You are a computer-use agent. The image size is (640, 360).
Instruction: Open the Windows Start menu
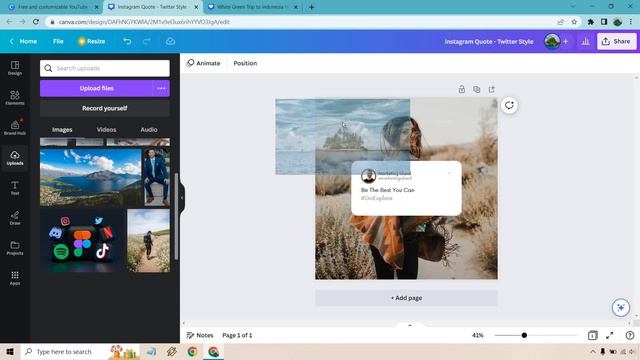(x=10, y=351)
